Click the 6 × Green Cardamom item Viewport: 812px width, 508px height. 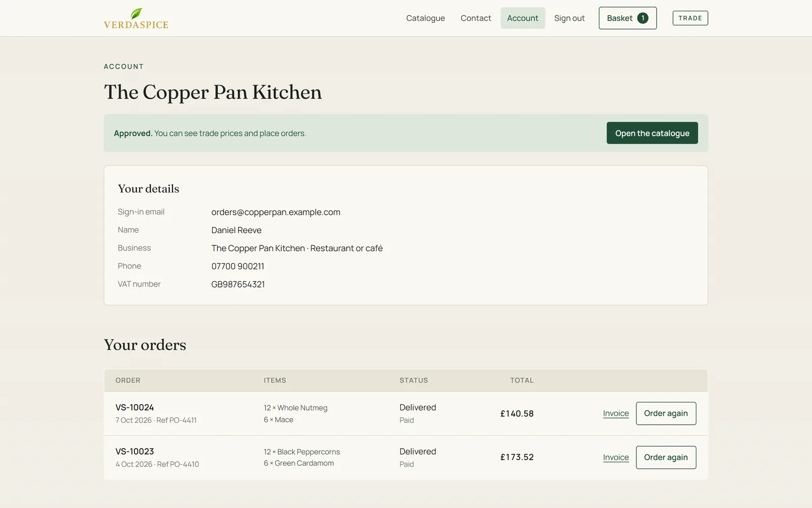pos(298,463)
